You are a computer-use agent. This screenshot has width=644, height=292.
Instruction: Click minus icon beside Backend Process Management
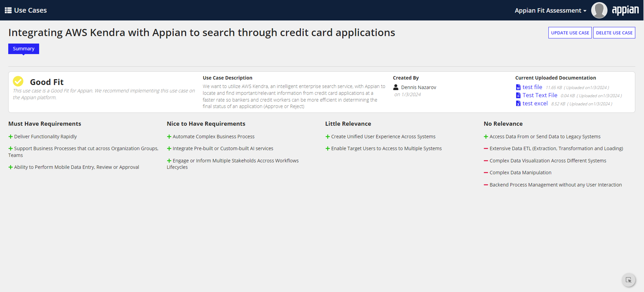(x=486, y=185)
